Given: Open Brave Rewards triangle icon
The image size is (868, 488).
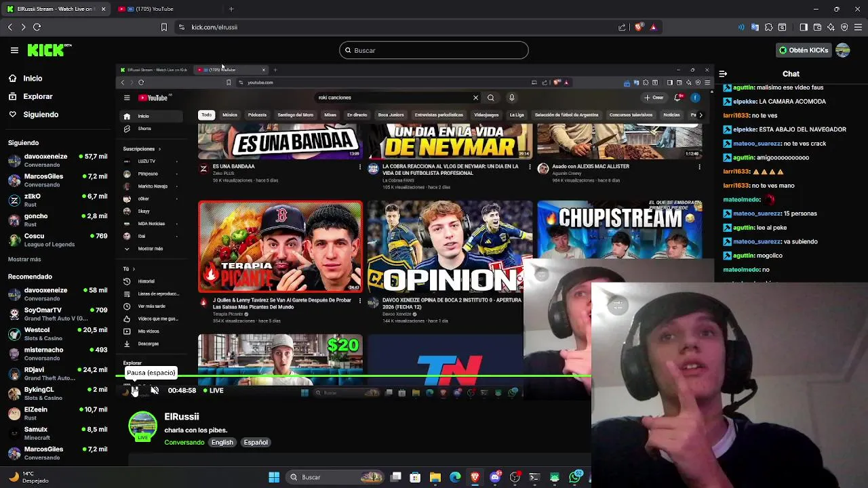Looking at the screenshot, I should (653, 27).
